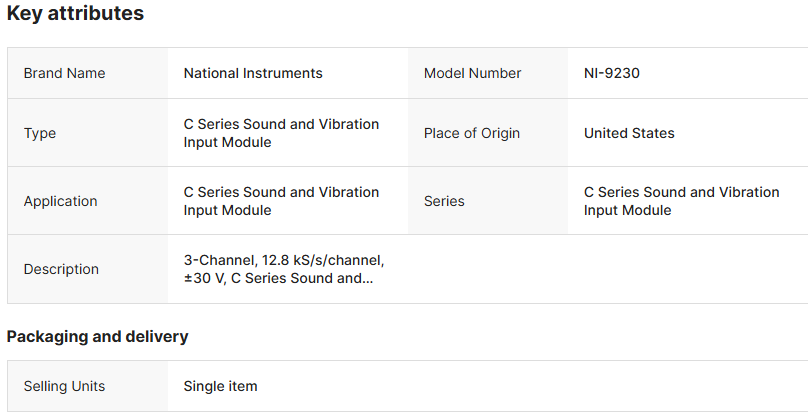
Task: Click the Key attributes heading
Action: click(75, 14)
